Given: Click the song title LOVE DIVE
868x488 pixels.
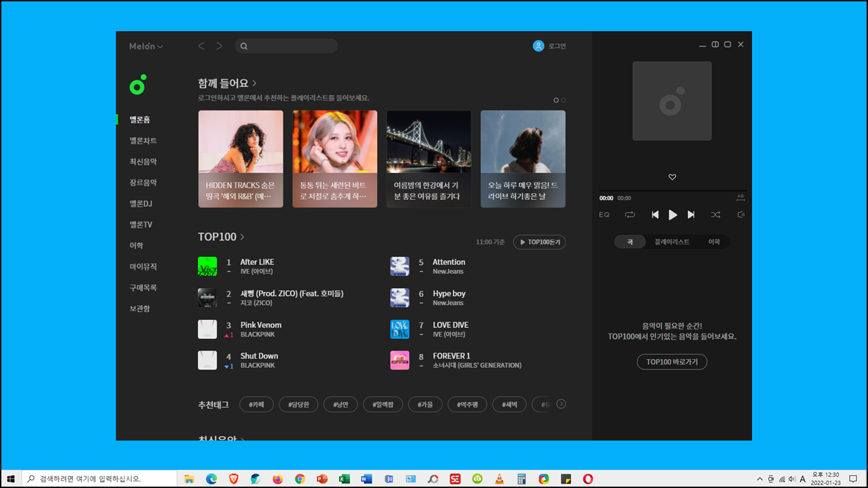Looking at the screenshot, I should (451, 325).
